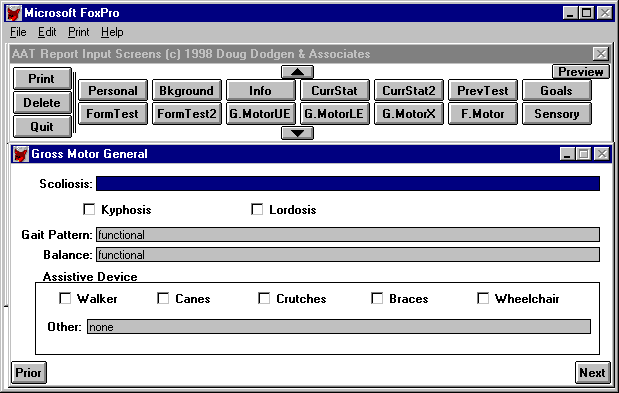Click the Gross Motor General window fox icon

click(x=20, y=154)
